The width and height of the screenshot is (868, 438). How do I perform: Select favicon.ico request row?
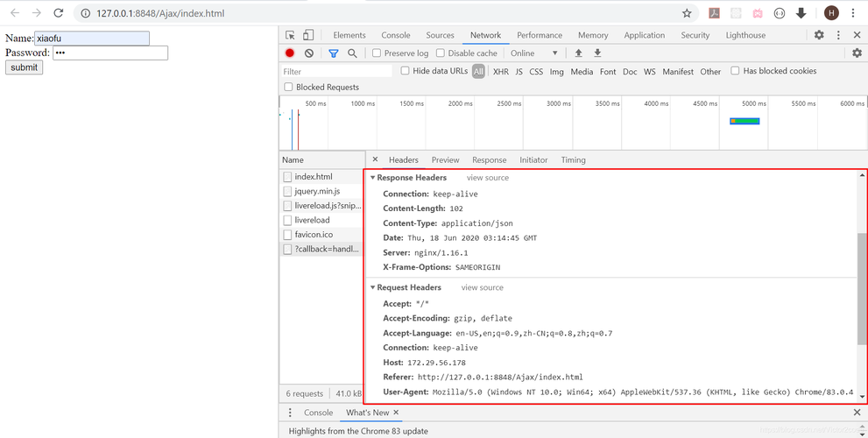tap(322, 234)
